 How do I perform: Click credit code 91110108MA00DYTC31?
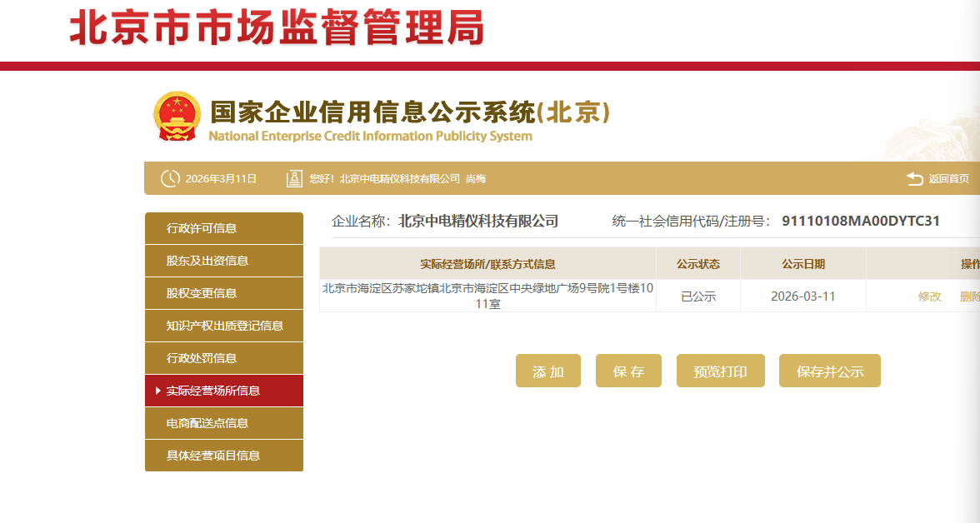(x=861, y=221)
